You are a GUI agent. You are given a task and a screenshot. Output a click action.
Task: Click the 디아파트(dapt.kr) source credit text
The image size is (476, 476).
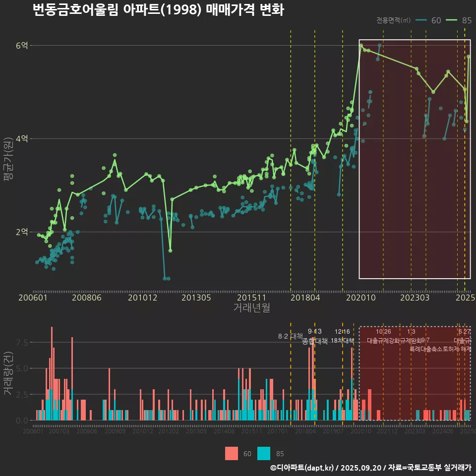[x=301, y=468]
